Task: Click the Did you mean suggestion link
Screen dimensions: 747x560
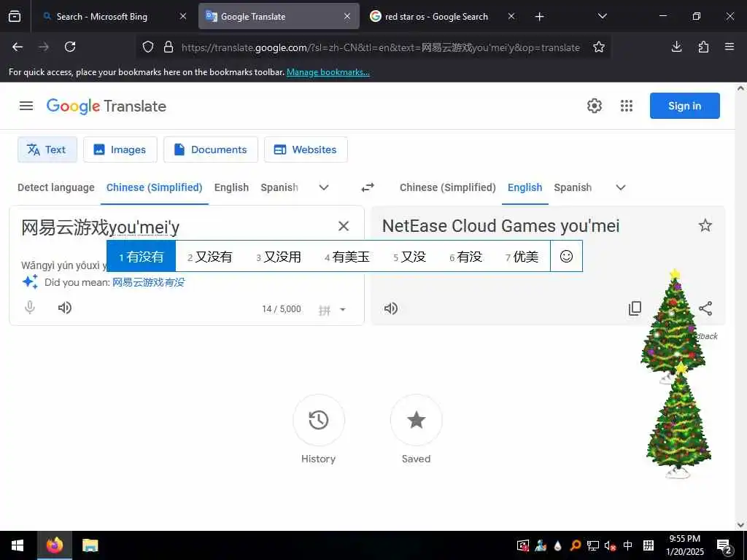Action: [148, 282]
